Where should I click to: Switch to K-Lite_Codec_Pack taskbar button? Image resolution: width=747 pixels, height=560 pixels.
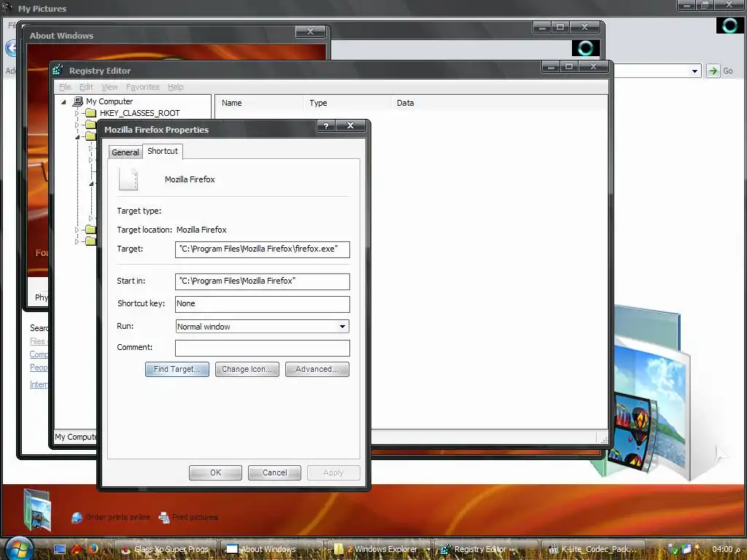[594, 549]
